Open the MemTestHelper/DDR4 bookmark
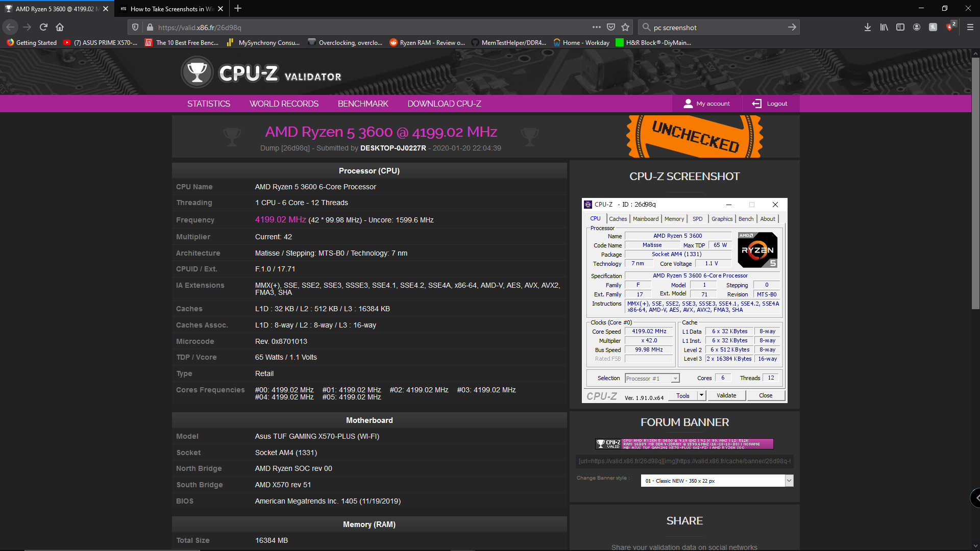980x551 pixels. [x=508, y=43]
